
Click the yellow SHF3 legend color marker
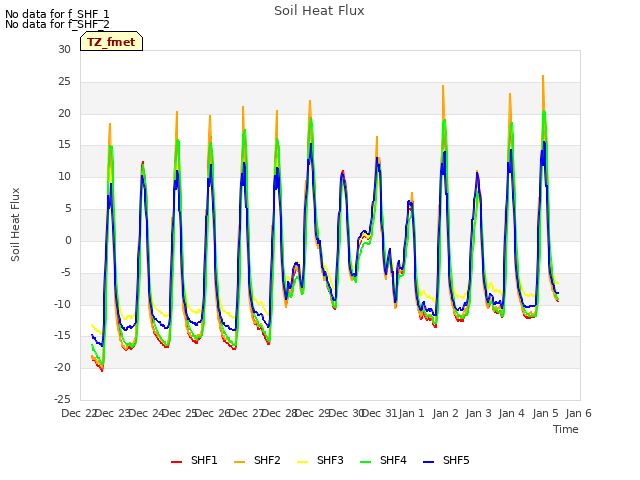pyautogui.click(x=302, y=462)
